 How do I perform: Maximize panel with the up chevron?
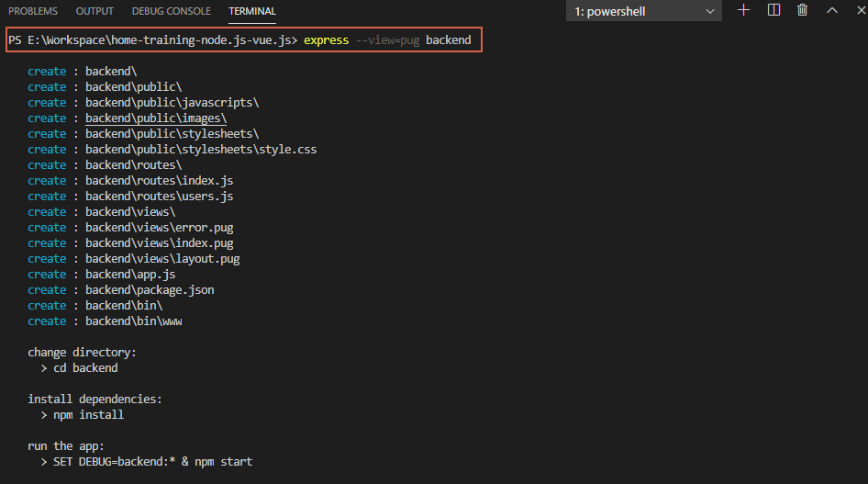[832, 10]
